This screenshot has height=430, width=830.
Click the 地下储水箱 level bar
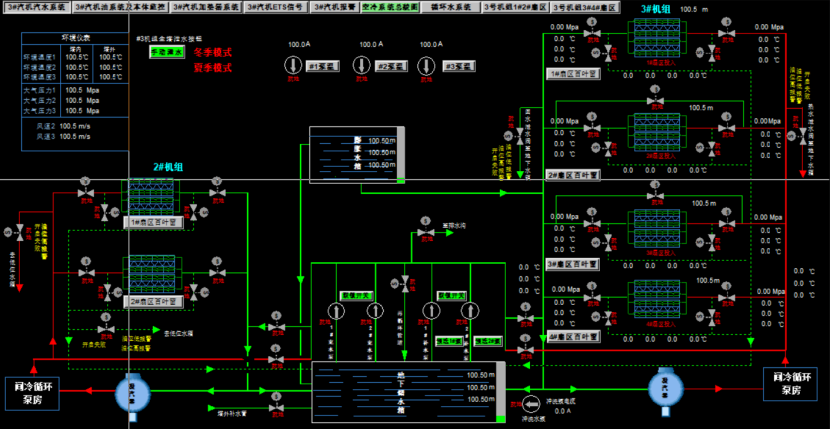tap(500, 392)
